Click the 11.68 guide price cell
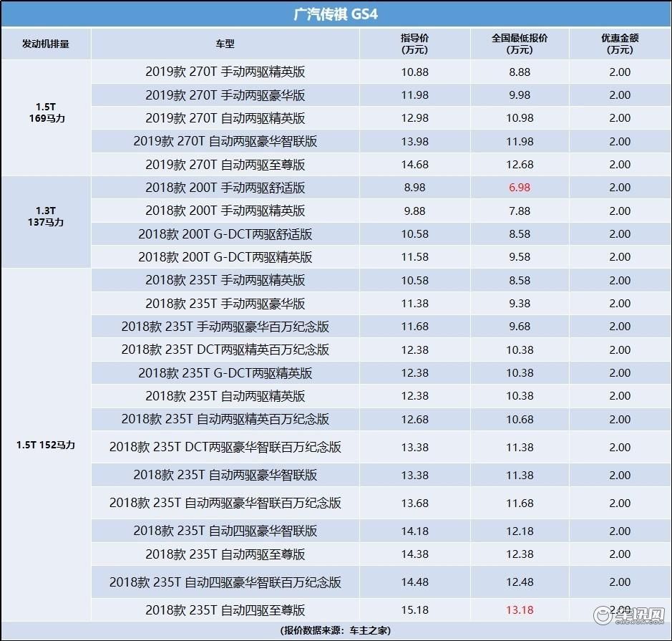Image resolution: width=672 pixels, height=641 pixels. [x=414, y=327]
